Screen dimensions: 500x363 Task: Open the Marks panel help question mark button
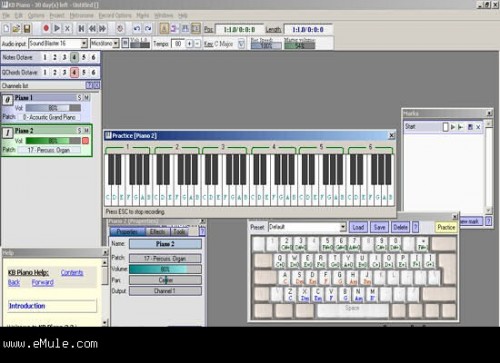coord(488,221)
